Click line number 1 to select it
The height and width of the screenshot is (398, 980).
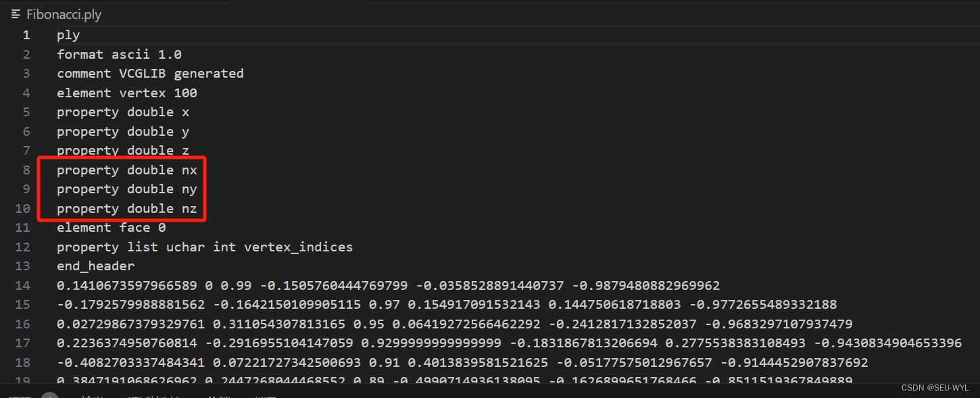pyautogui.click(x=26, y=34)
